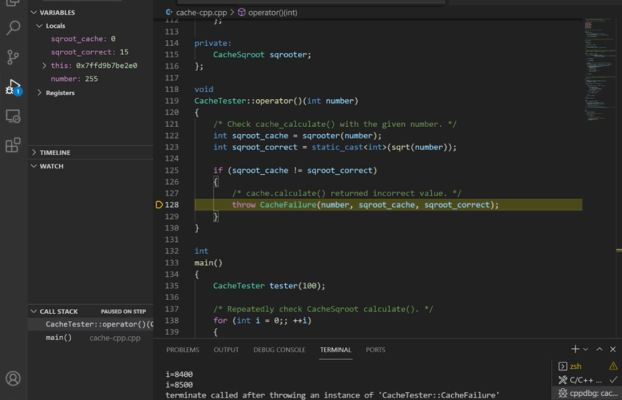This screenshot has height=400, width=622.
Task: Click the cache-cpp.cpp file icon in breadcrumb
Action: [x=169, y=12]
